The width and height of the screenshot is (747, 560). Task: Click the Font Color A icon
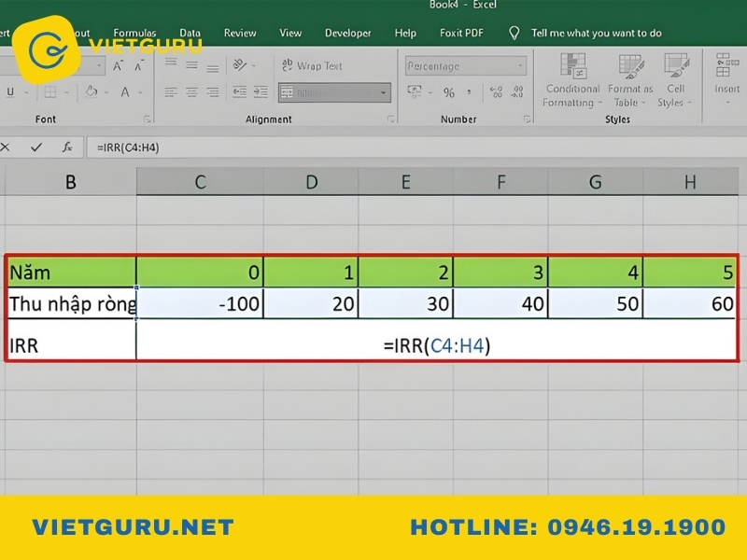(x=125, y=91)
